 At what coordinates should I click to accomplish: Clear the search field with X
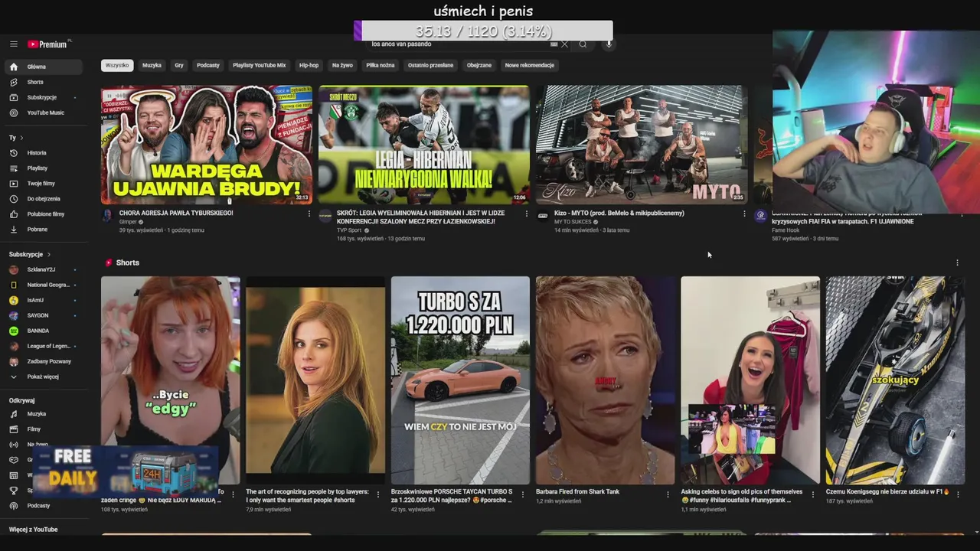564,44
